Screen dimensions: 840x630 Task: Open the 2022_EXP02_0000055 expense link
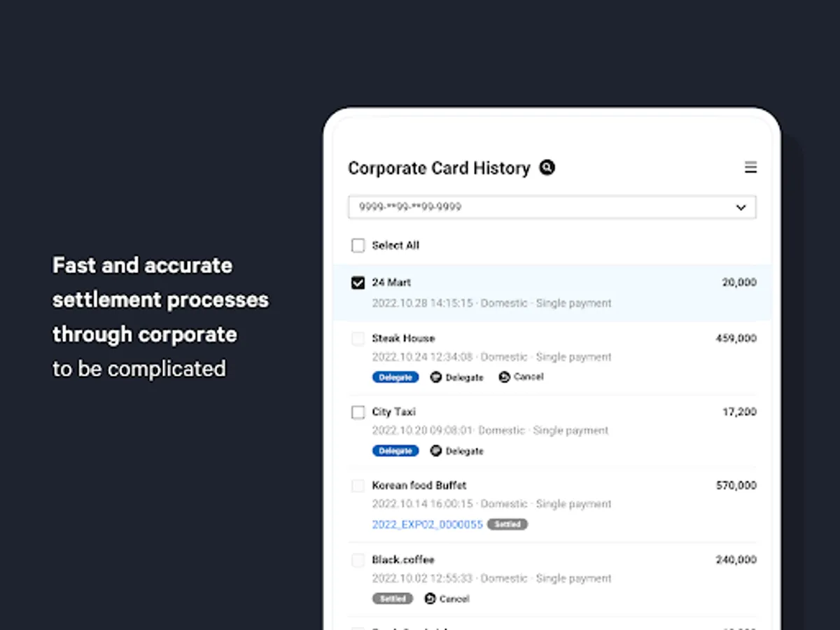(427, 524)
